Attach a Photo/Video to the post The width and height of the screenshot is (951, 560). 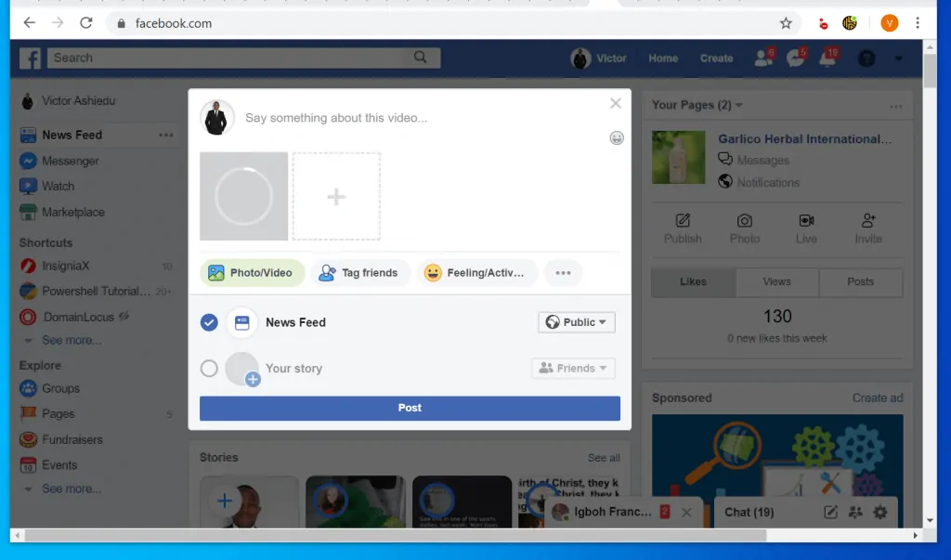254,272
